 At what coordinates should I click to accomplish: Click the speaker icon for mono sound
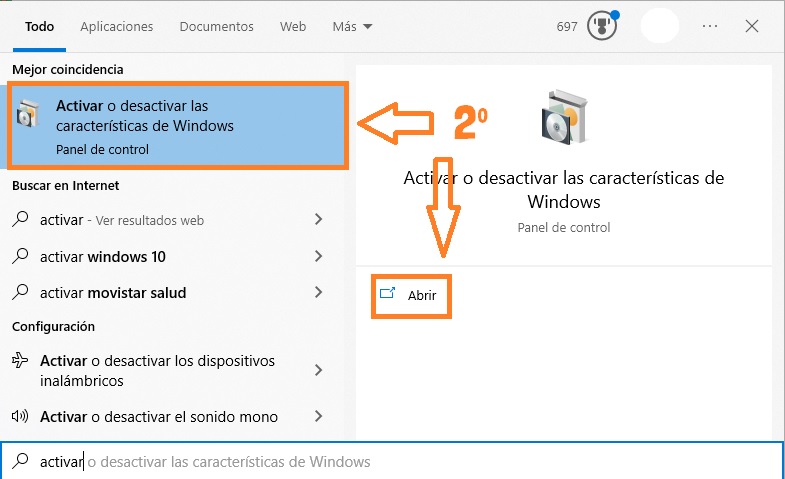20,416
